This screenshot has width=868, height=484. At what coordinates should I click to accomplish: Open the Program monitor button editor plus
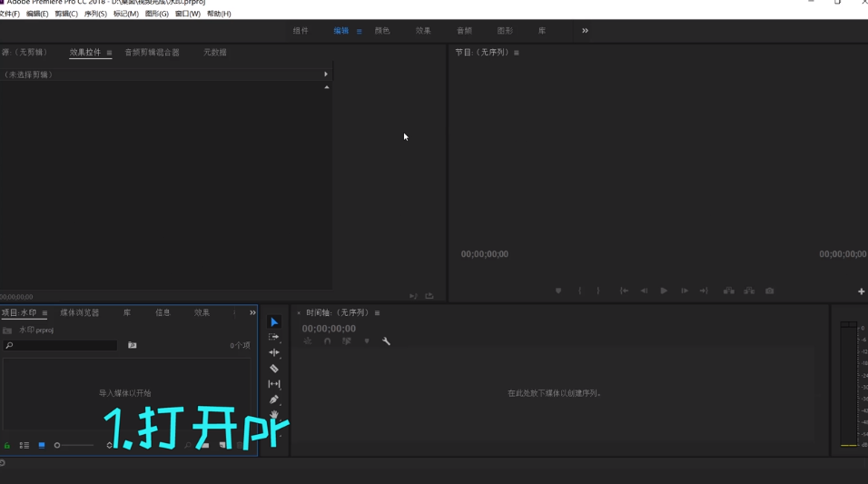[x=862, y=291]
